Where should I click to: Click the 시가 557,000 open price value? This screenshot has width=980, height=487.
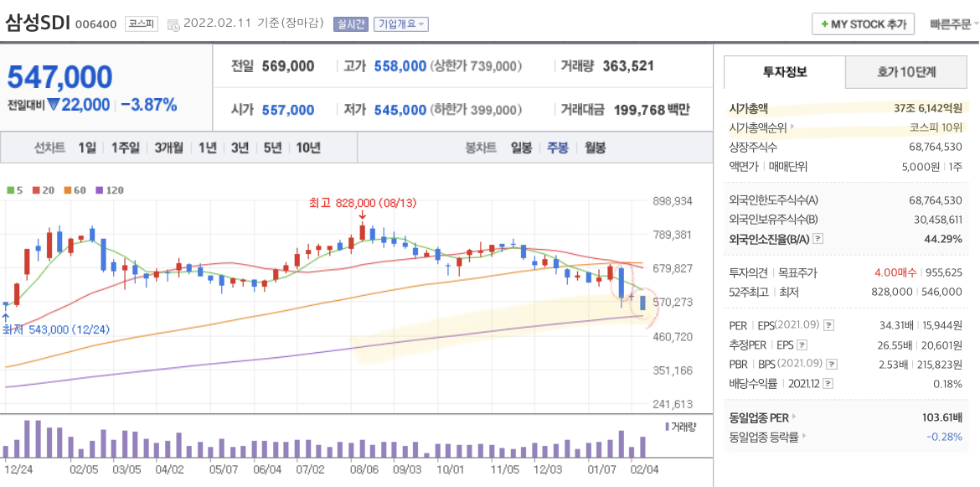point(288,110)
